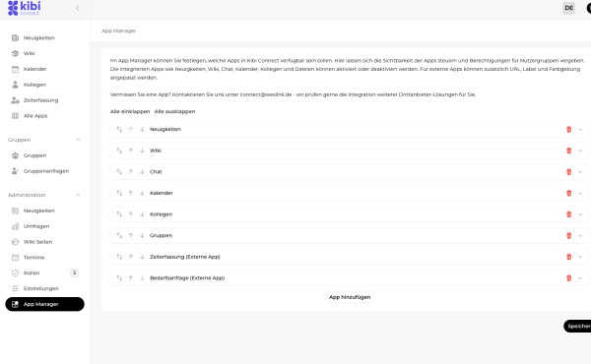Click the Rollen notification badge
Screen dimensions: 591x364
point(74,273)
